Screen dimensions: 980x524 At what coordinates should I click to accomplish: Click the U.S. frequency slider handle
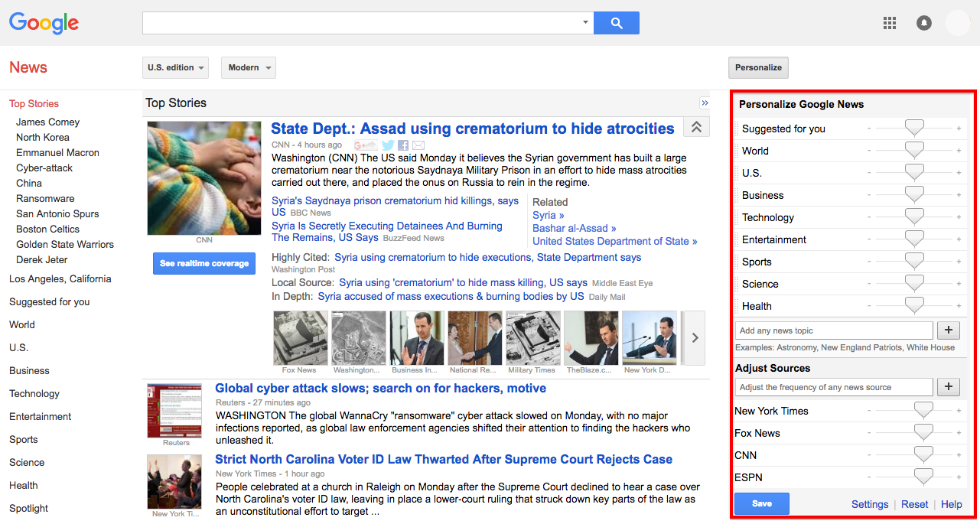pyautogui.click(x=914, y=173)
